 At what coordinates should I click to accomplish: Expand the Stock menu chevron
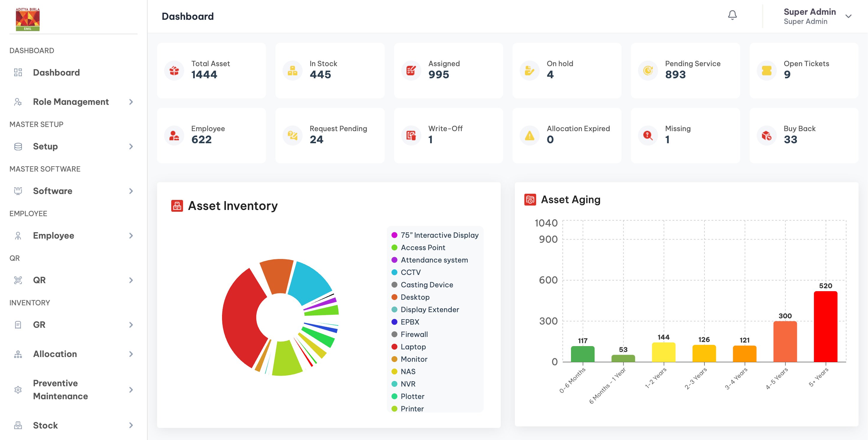pyautogui.click(x=131, y=425)
